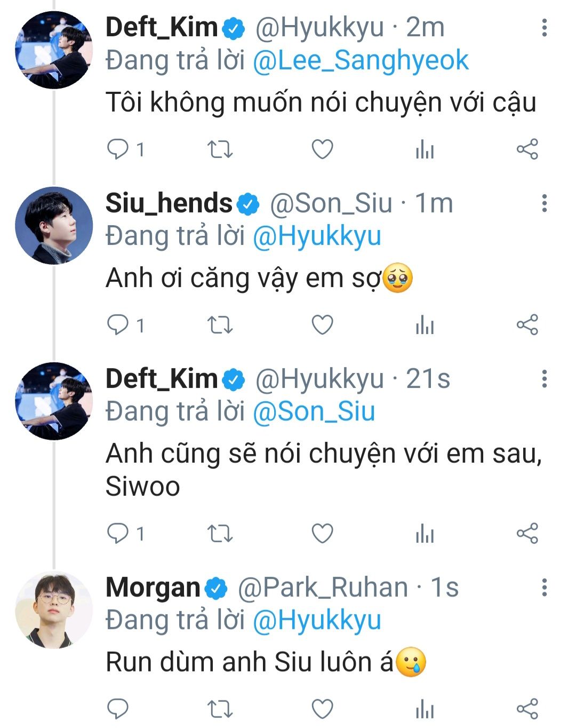Share Deft_Kim's first tweet

[527, 149]
